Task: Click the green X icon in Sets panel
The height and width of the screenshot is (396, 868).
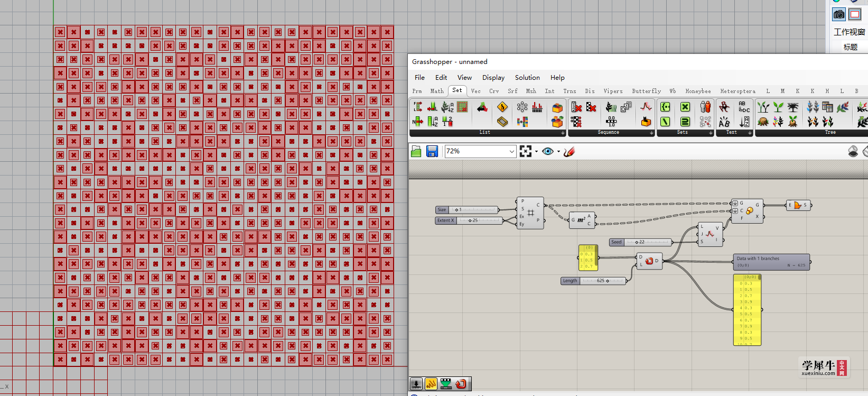Action: pyautogui.click(x=685, y=107)
